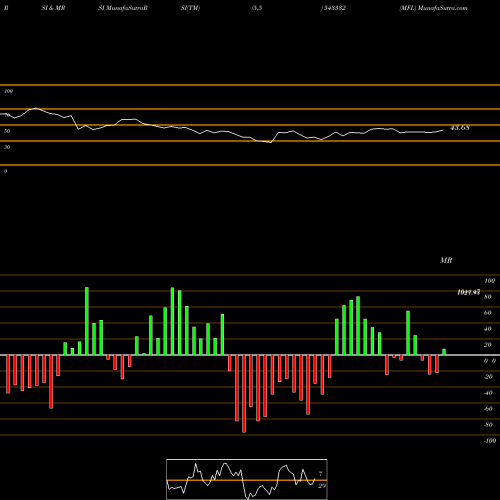
Task: Click the SI MunafaSutraR header label
Action: 123,8
